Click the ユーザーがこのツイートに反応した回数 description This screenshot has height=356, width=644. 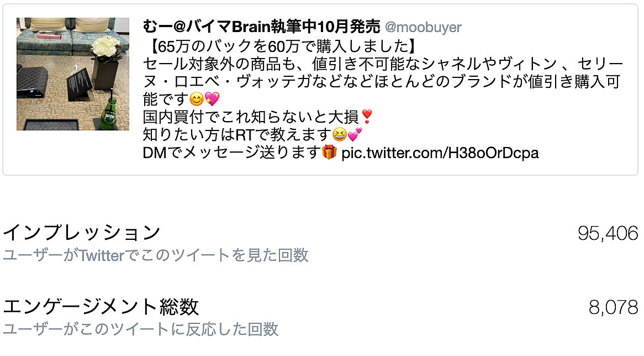[x=140, y=329]
